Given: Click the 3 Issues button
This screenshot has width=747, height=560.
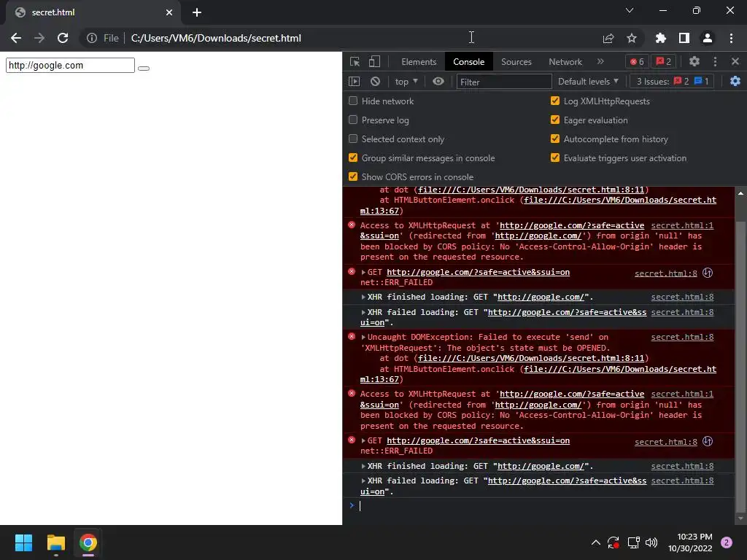Looking at the screenshot, I should (672, 82).
